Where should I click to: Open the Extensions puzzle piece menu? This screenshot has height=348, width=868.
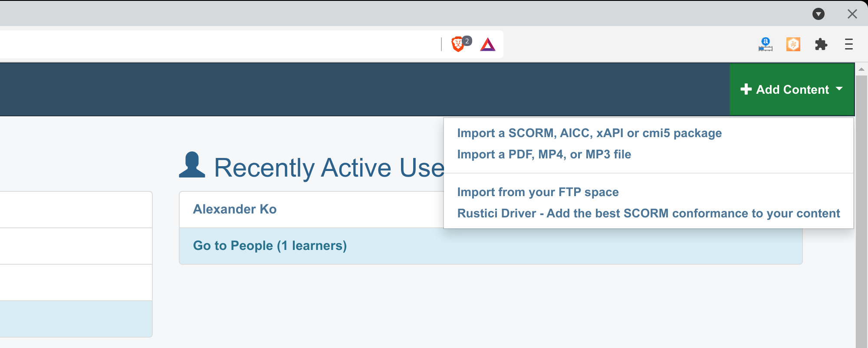click(x=821, y=44)
